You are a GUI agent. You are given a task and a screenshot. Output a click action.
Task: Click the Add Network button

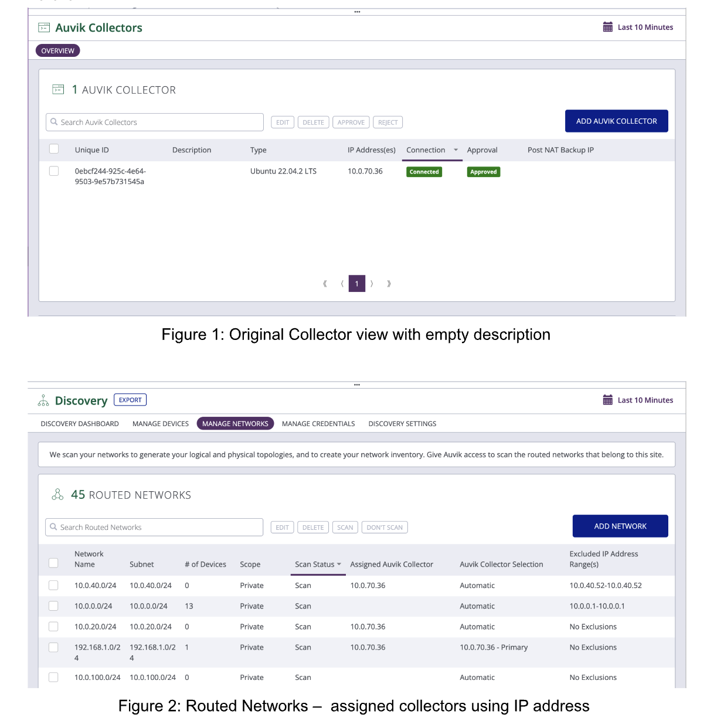coord(620,526)
